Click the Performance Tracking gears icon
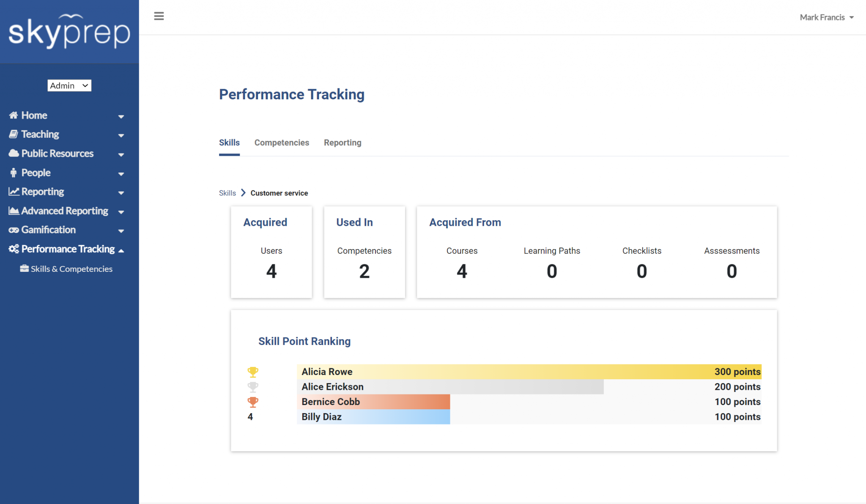Viewport: 866px width, 504px height. [x=13, y=249]
